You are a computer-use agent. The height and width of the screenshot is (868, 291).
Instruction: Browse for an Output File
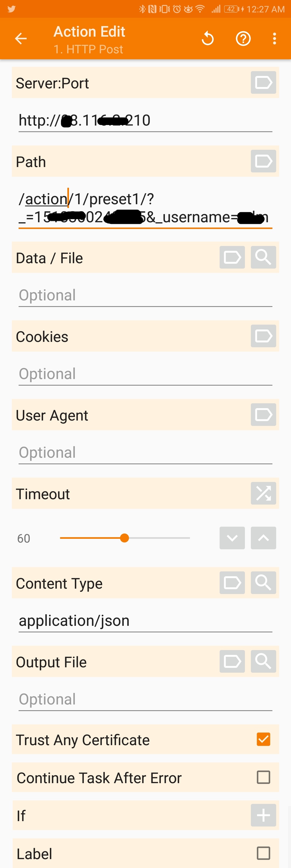(x=263, y=661)
